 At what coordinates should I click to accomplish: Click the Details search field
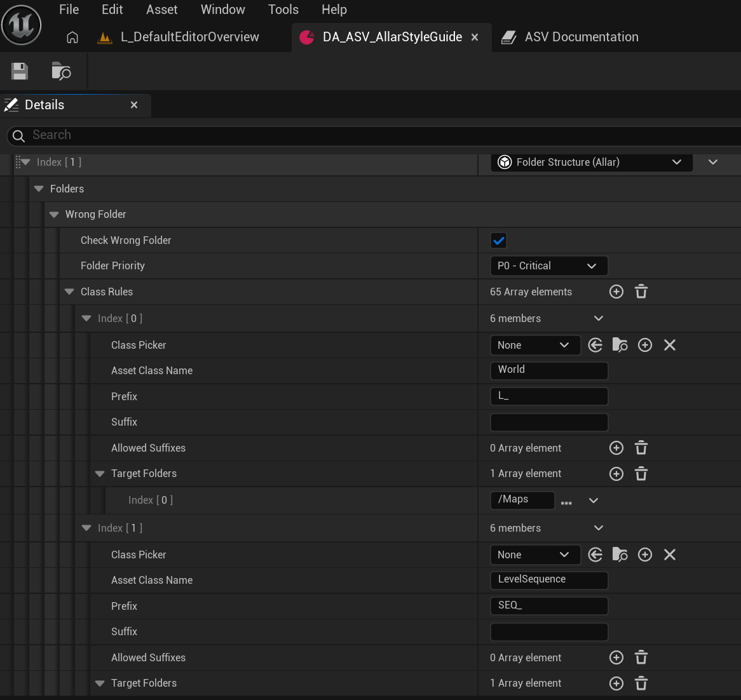tap(373, 135)
